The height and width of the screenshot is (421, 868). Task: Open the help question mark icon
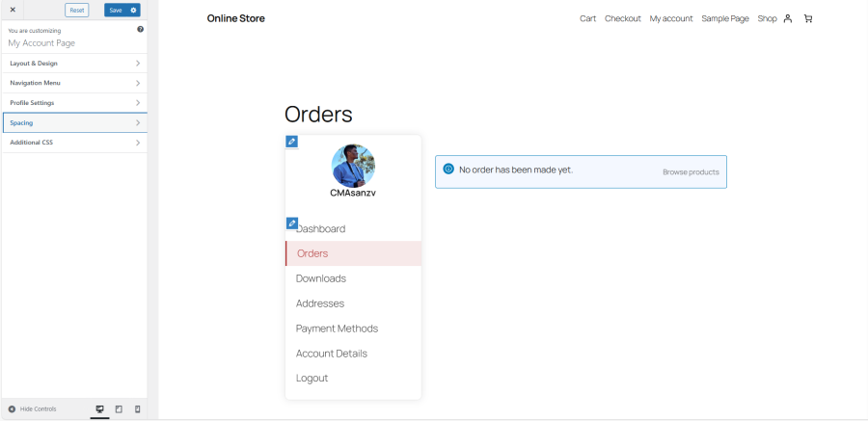pyautogui.click(x=140, y=29)
